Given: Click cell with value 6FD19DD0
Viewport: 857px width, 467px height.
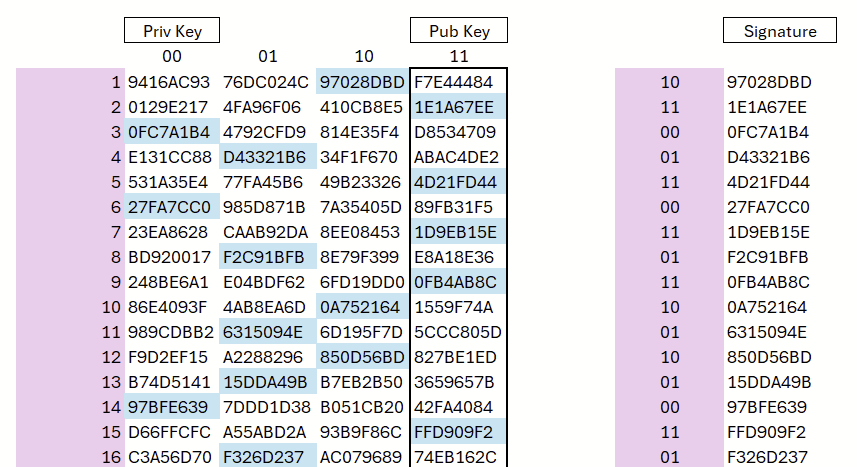Looking at the screenshot, I should [361, 282].
